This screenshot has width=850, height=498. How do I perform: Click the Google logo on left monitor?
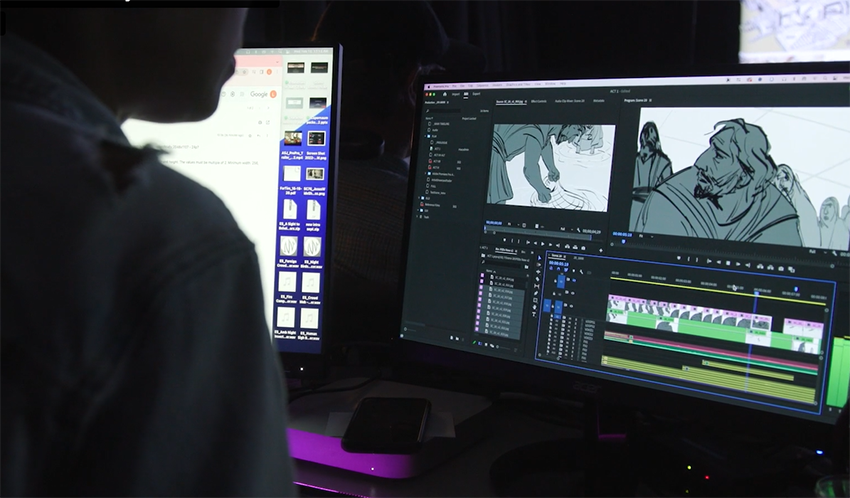(x=259, y=94)
